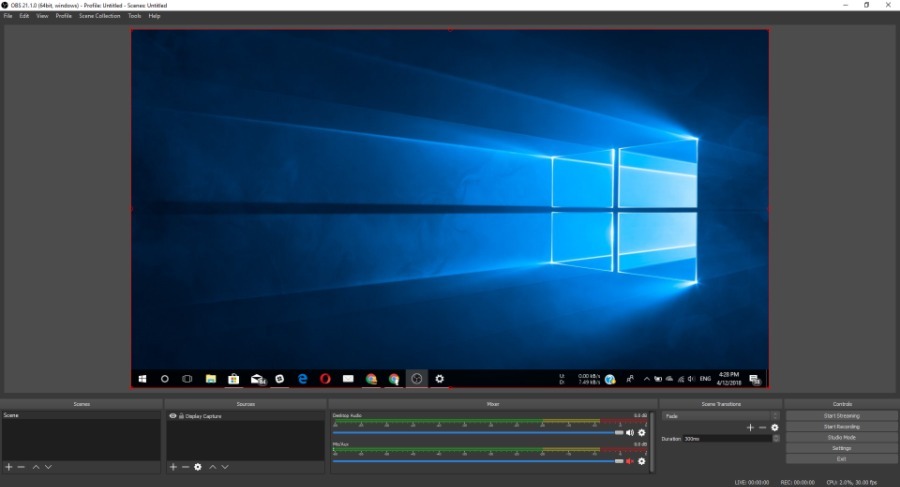The image size is (900, 487).
Task: Click the transition Duration spinner arrows
Action: 776,439
